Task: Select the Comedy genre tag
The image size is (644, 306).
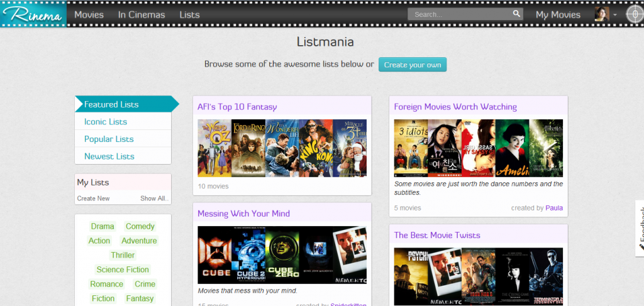Action: (140, 226)
